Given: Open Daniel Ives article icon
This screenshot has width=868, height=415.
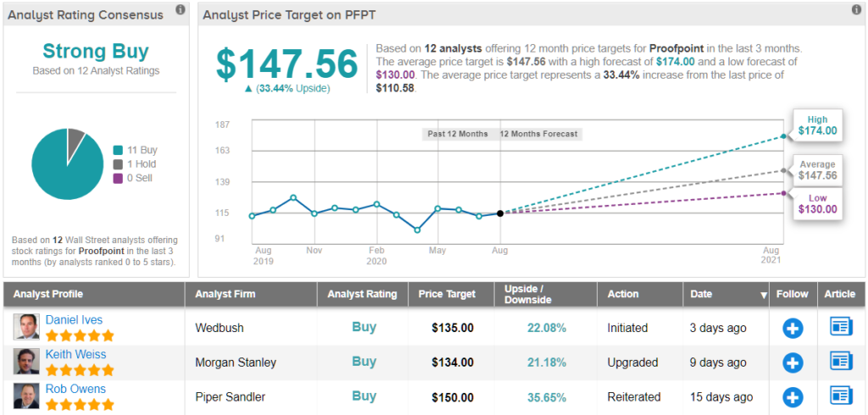Looking at the screenshot, I should 841,327.
